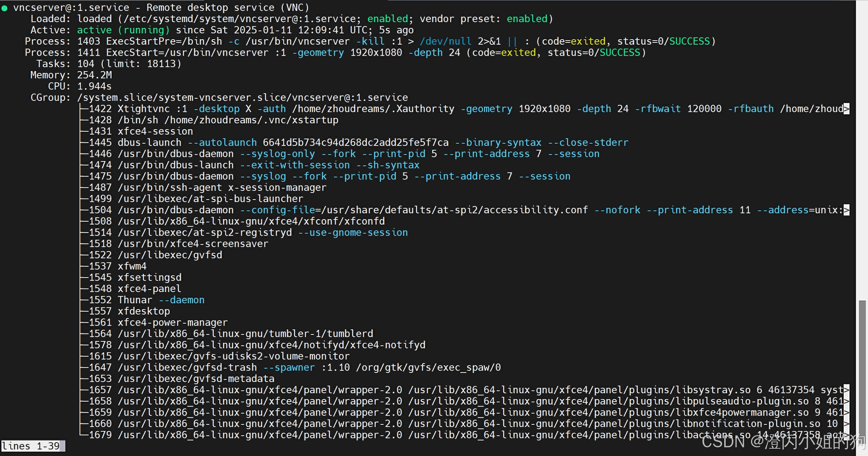Click truncation marker on Xtightvnc line

(846, 109)
